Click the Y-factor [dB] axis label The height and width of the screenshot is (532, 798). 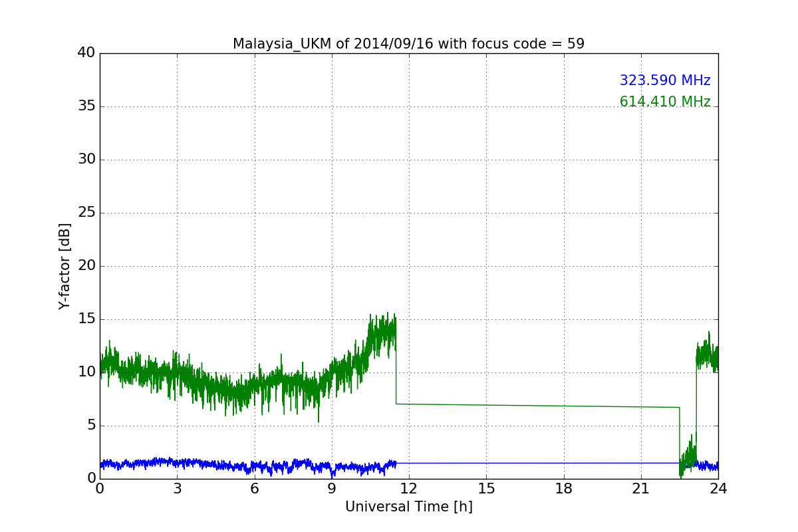[65, 266]
